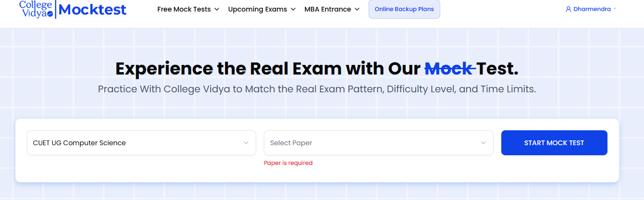Open the CUET UG Computer Science exam dropdown
The image size is (644, 200).
135,143
